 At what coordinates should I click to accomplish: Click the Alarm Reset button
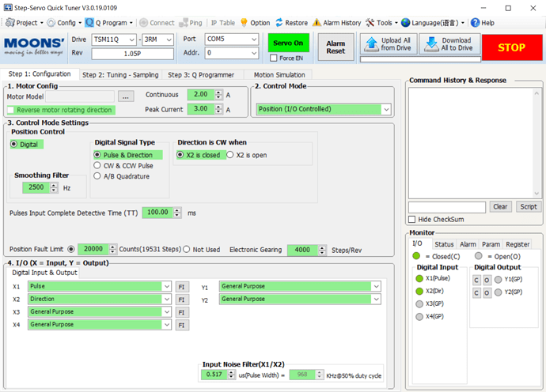click(x=336, y=47)
